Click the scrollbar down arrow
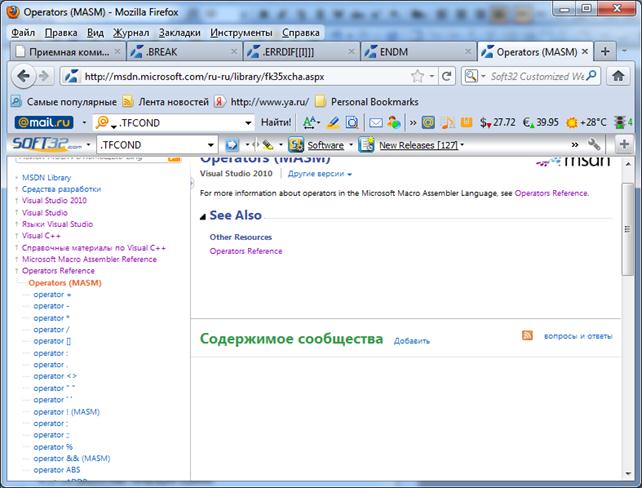Screen dimensions: 642x488 628,473
